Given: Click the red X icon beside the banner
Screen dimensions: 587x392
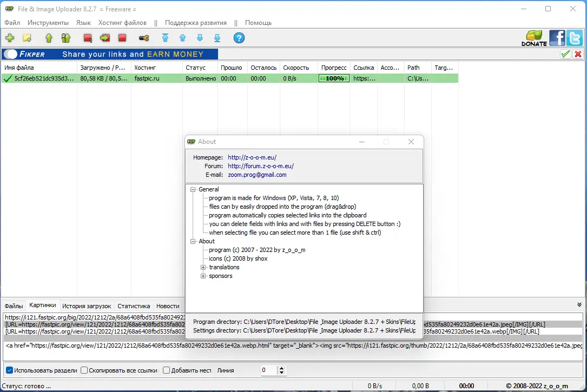Looking at the screenshot, I should [x=578, y=54].
